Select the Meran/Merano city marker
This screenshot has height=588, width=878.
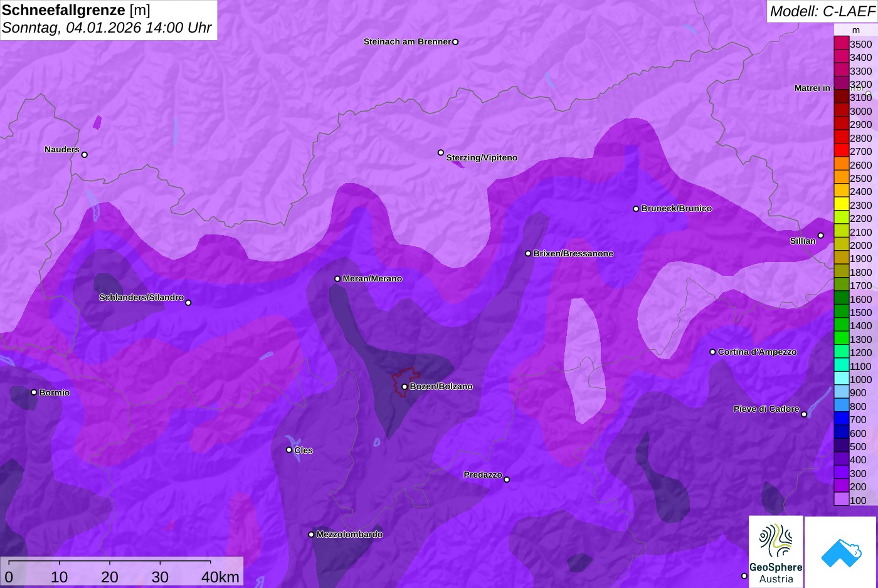pos(337,279)
